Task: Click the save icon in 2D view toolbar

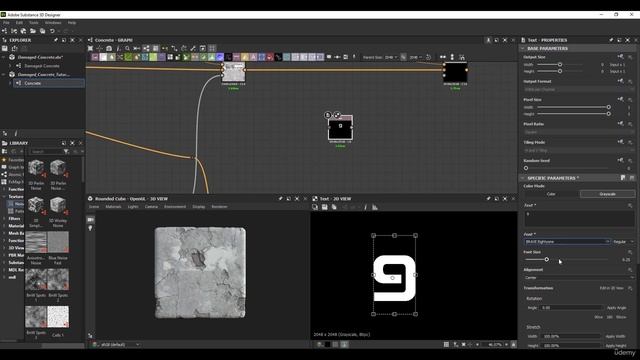Action: [324, 207]
